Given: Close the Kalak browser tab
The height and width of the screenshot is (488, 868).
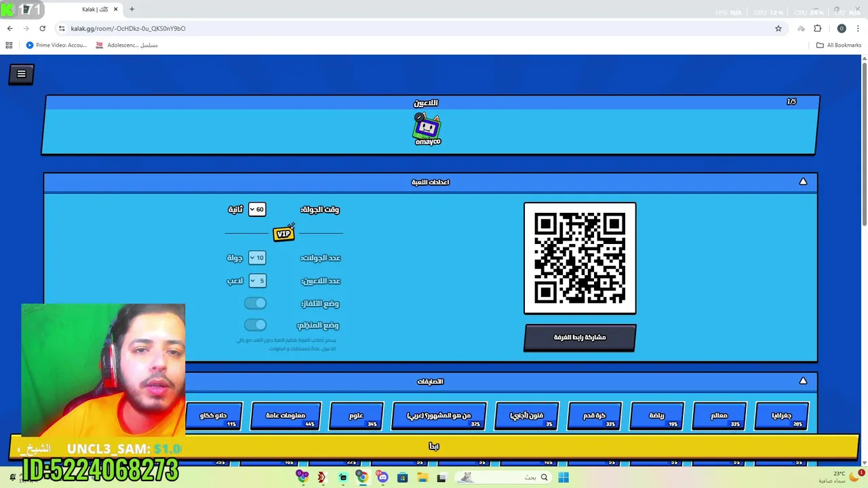Looking at the screenshot, I should (x=115, y=9).
